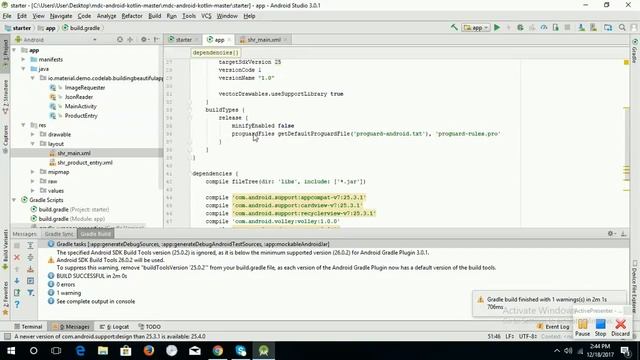The height and width of the screenshot is (360, 640).
Task: Open the Refactor menu
Action: 132,16
